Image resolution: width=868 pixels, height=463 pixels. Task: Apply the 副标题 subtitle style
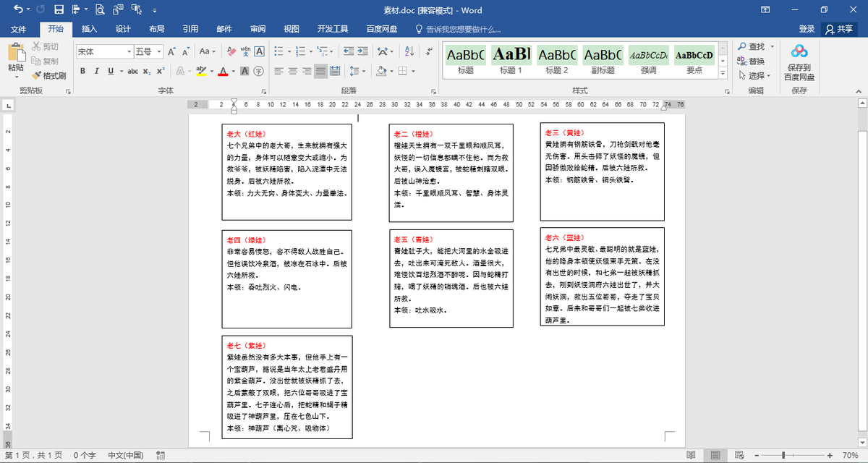pos(603,59)
